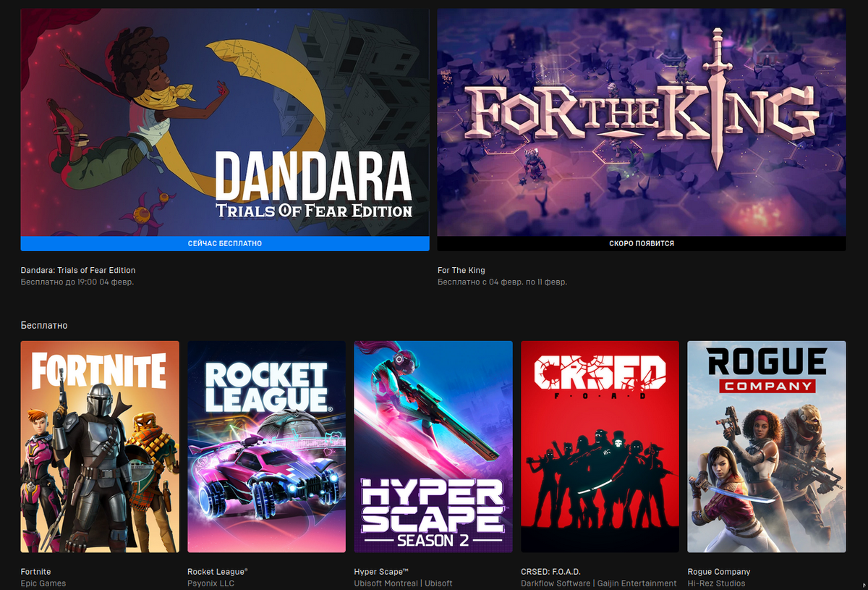Click the blue СЕЙЧАС БЕСПЛАТНО bar
The image size is (868, 590).
[x=225, y=244]
